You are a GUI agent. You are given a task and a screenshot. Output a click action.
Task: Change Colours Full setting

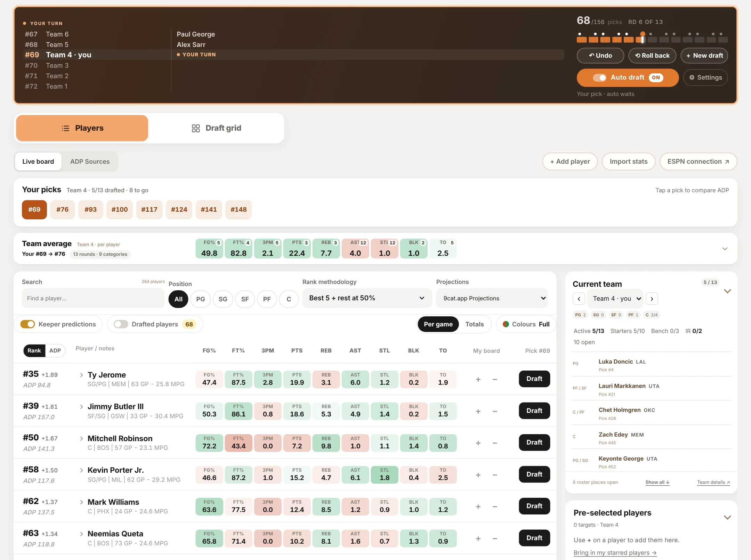[526, 324]
